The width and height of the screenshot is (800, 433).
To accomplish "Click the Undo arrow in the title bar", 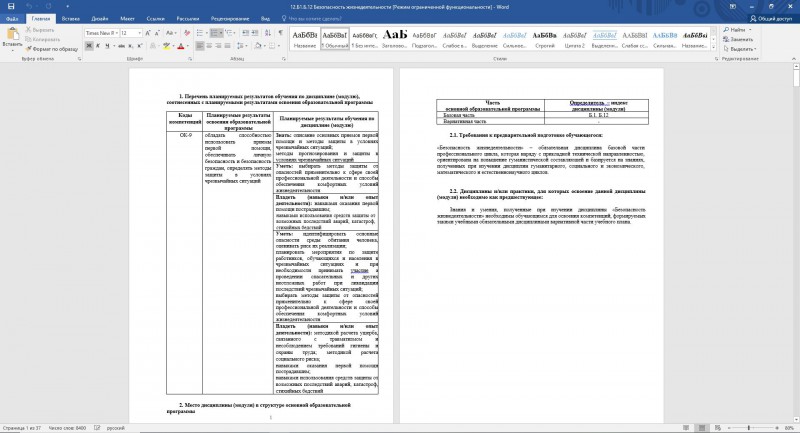I will click(29, 7).
